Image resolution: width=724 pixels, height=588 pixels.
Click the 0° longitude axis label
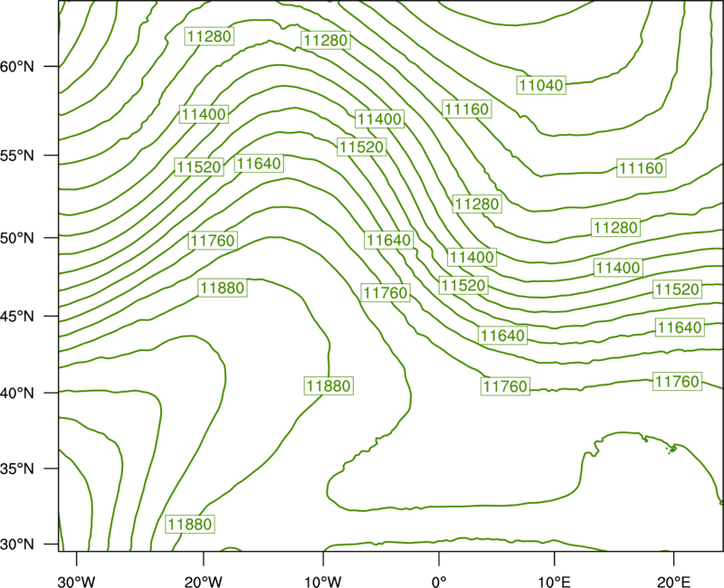pyautogui.click(x=439, y=582)
